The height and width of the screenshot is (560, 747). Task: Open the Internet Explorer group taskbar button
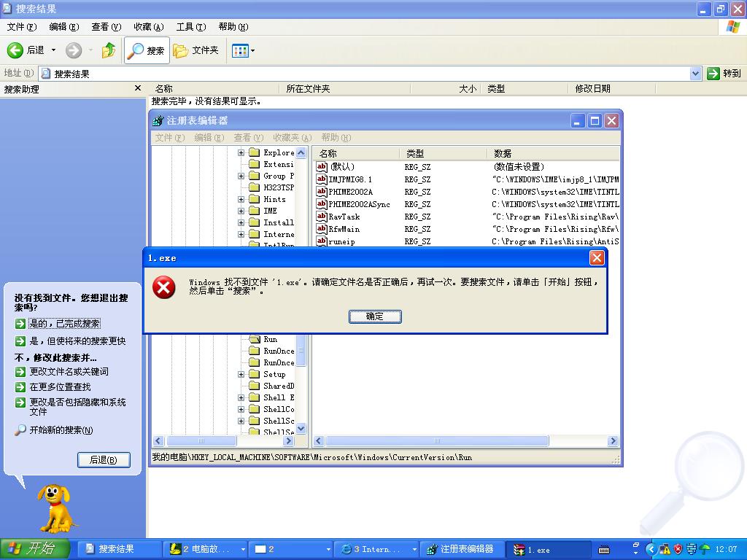[x=376, y=549]
